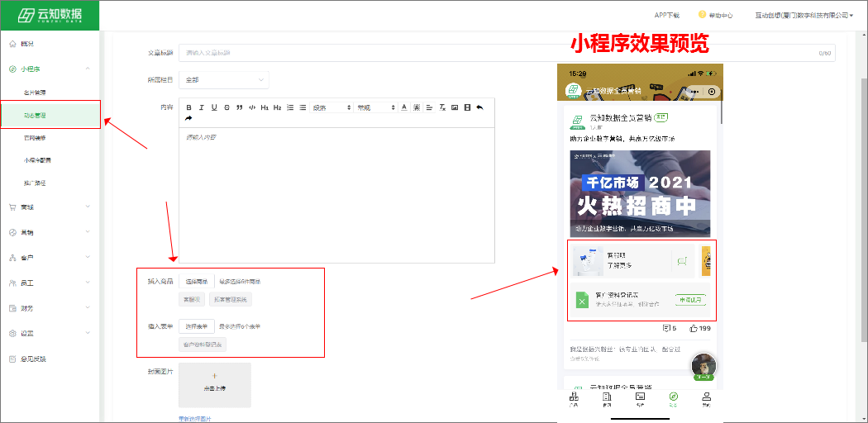
Task: Open the text color picker
Action: (x=404, y=107)
